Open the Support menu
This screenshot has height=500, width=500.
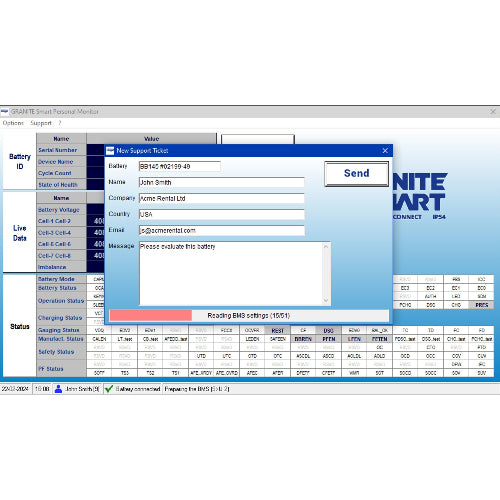(41, 123)
